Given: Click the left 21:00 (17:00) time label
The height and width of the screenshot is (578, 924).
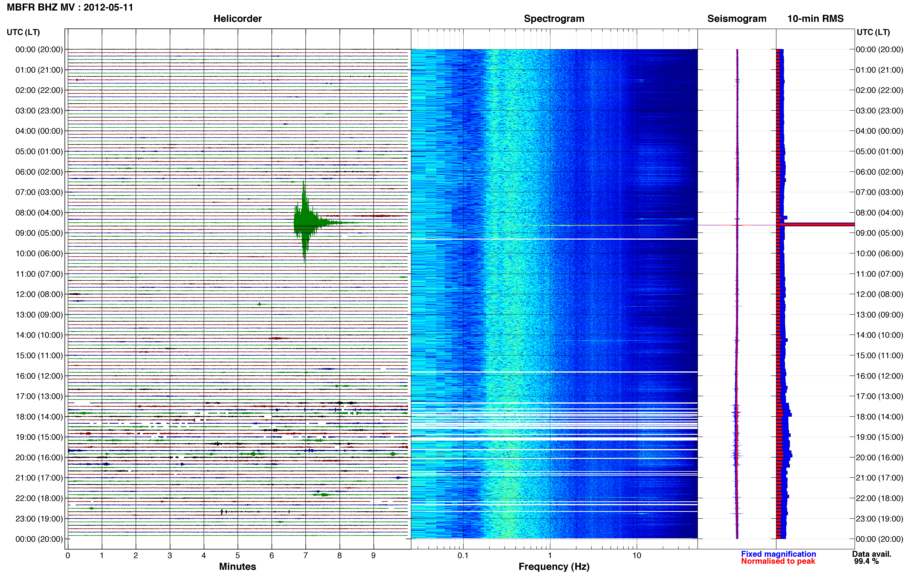Looking at the screenshot, I should click(39, 478).
